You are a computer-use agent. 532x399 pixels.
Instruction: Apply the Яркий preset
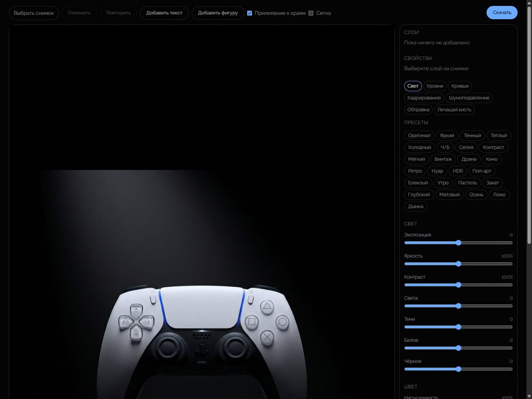447,136
